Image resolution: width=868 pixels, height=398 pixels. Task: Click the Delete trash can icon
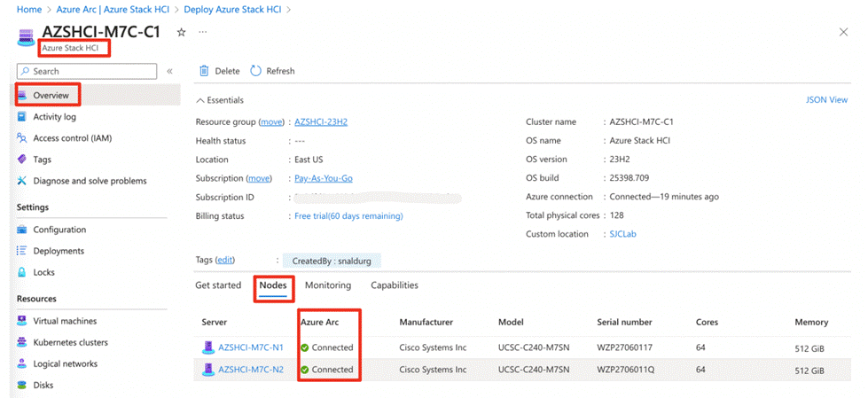(204, 71)
